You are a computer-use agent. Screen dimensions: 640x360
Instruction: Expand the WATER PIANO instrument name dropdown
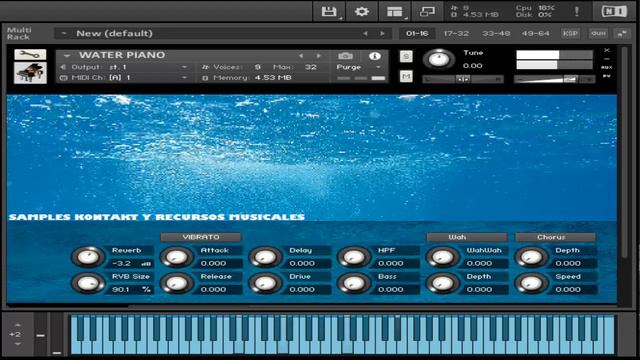(x=67, y=56)
